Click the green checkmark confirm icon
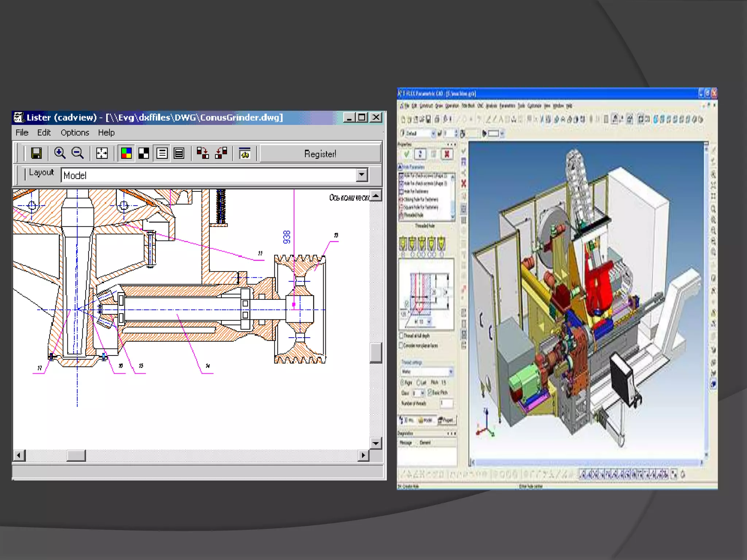Screen dimensions: 747x560 coord(406,154)
